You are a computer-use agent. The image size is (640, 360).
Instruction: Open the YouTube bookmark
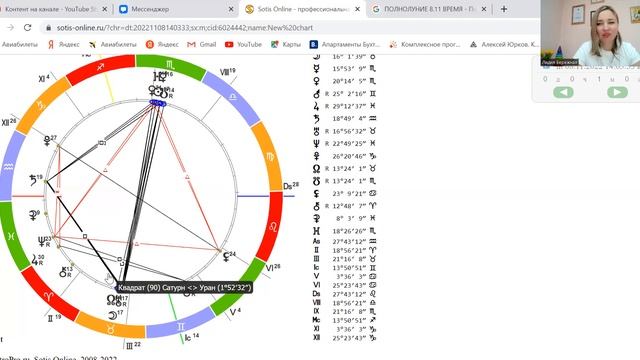[x=243, y=44]
